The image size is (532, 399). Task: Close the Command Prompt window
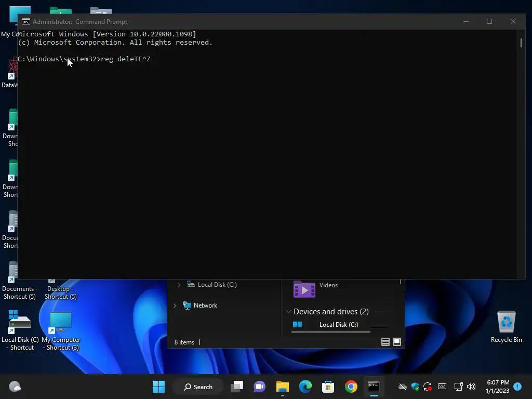click(x=513, y=21)
